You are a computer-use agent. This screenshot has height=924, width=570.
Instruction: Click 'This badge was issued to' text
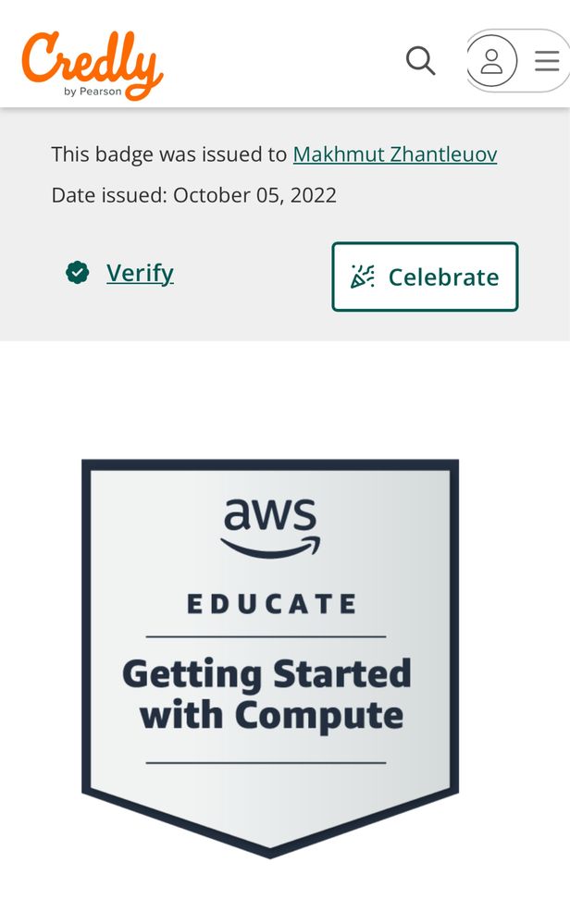[168, 154]
